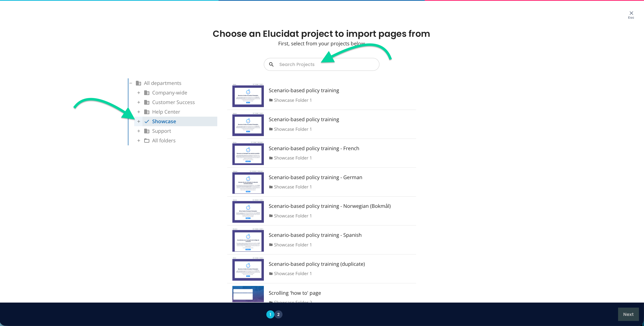Collapse the All departments tree
The image size is (644, 326).
point(131,83)
